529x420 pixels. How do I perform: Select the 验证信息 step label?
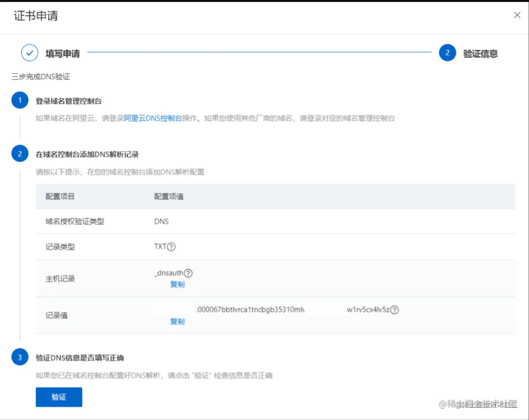pos(481,54)
